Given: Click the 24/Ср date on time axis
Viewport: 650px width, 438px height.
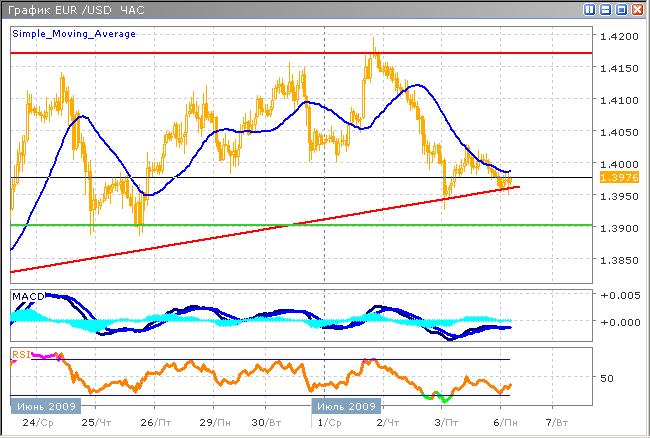Looking at the screenshot, I should (x=36, y=423).
